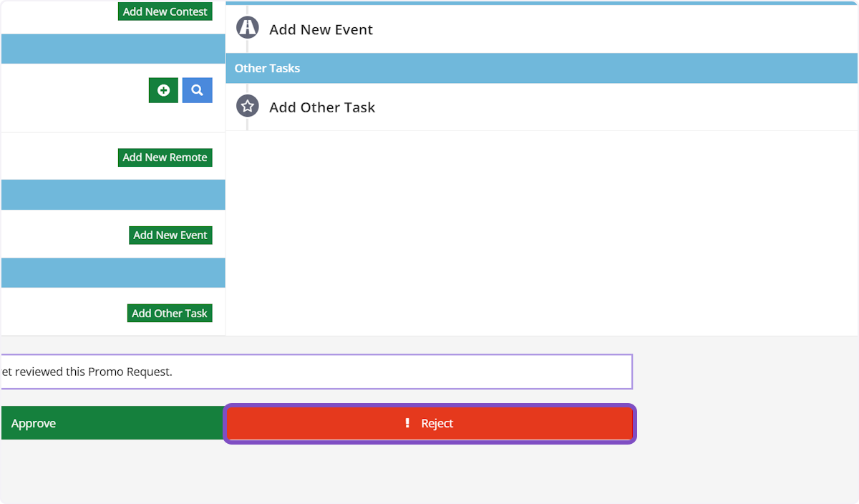Click the blue header bar above green Add Other Task button
Screen dimensions: 859x504
113,273
